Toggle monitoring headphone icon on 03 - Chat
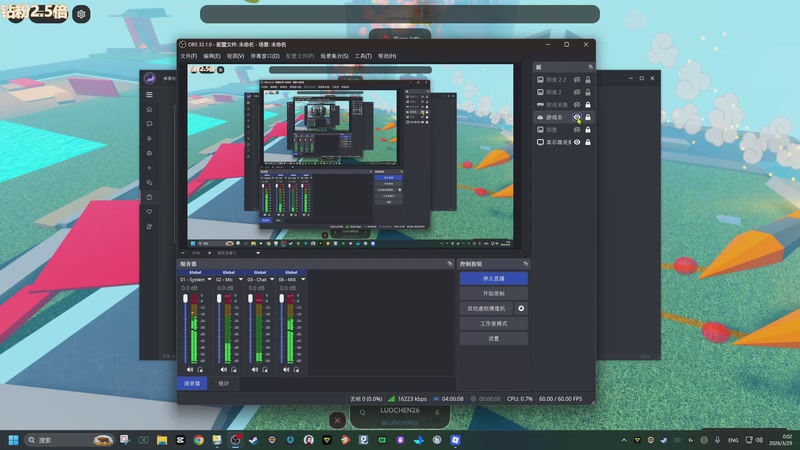 tap(265, 369)
